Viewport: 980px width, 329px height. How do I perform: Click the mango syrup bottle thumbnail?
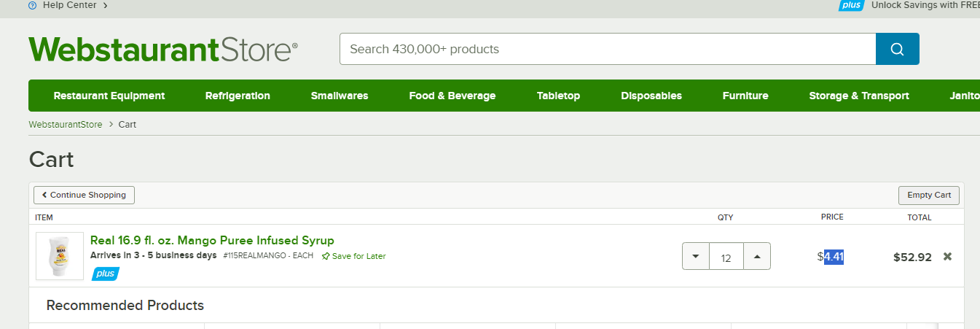(60, 256)
